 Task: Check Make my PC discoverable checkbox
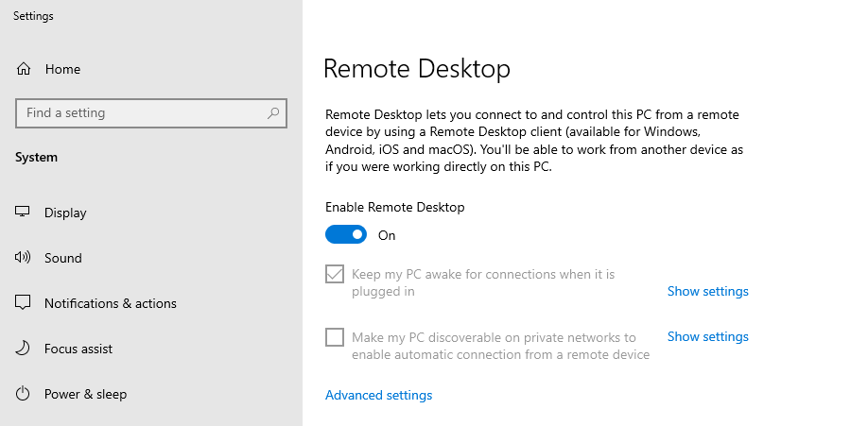335,337
